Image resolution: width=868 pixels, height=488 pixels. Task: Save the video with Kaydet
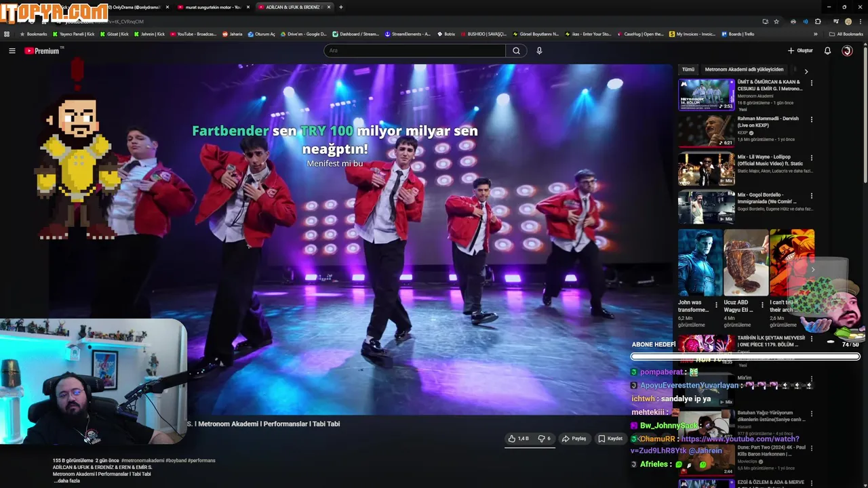tap(610, 439)
